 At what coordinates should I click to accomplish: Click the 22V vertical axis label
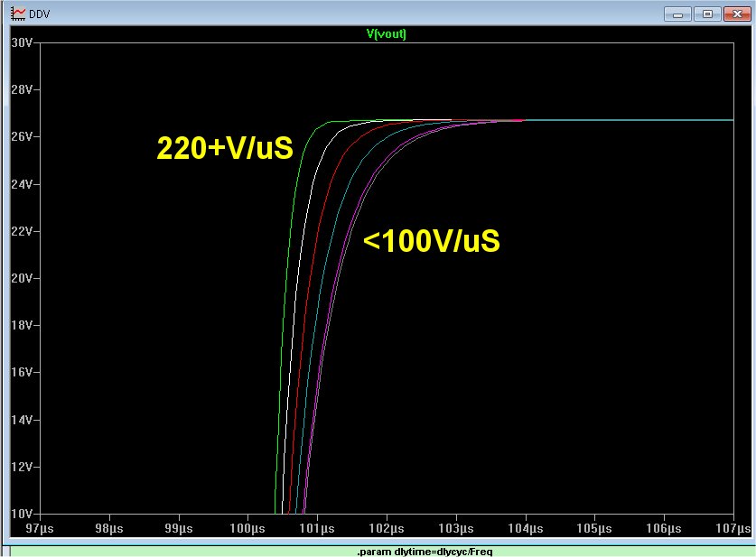tap(22, 231)
